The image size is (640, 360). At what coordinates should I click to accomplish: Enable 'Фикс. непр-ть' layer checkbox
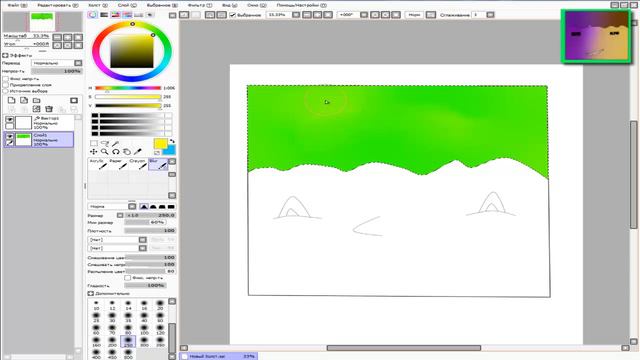(6, 78)
